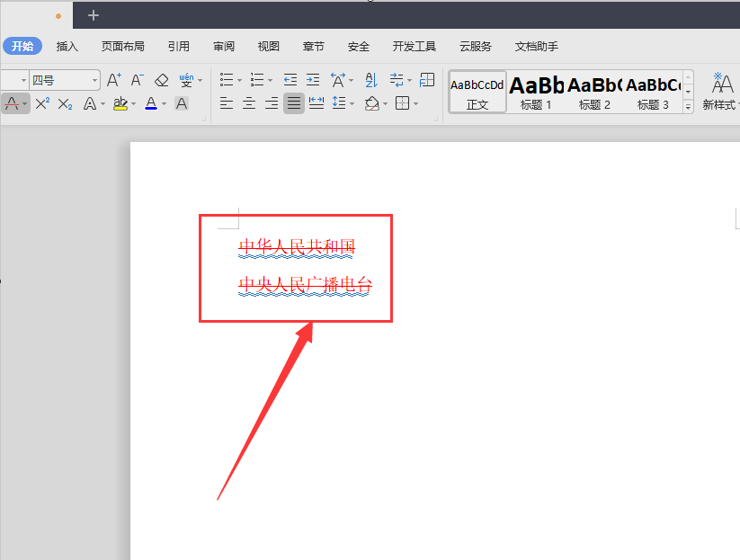This screenshot has height=560, width=740.
Task: Toggle superscript formatting
Action: click(x=42, y=103)
